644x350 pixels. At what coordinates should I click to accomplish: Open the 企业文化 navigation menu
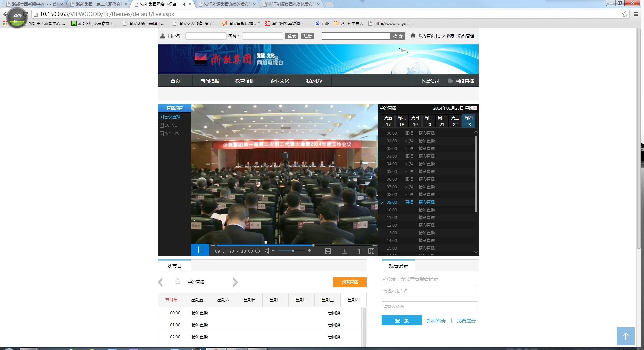point(279,81)
